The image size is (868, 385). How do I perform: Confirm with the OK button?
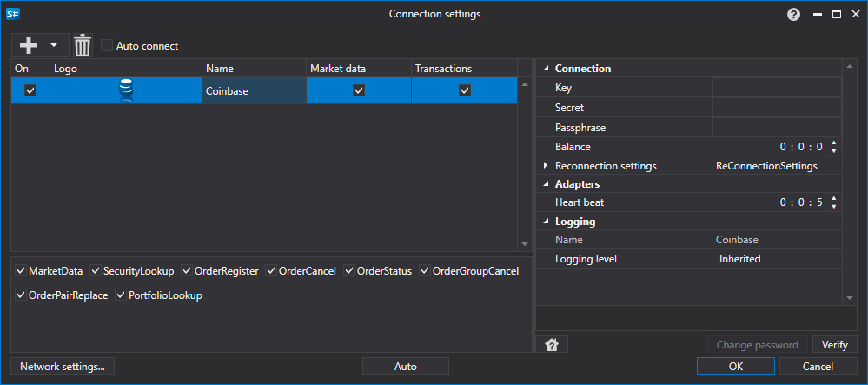coord(736,366)
